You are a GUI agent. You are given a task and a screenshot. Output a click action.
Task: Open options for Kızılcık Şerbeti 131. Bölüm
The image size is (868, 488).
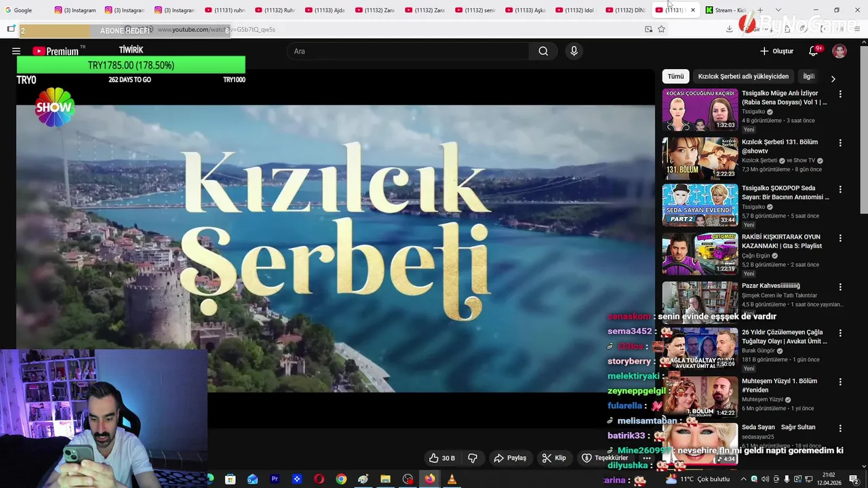(x=840, y=143)
